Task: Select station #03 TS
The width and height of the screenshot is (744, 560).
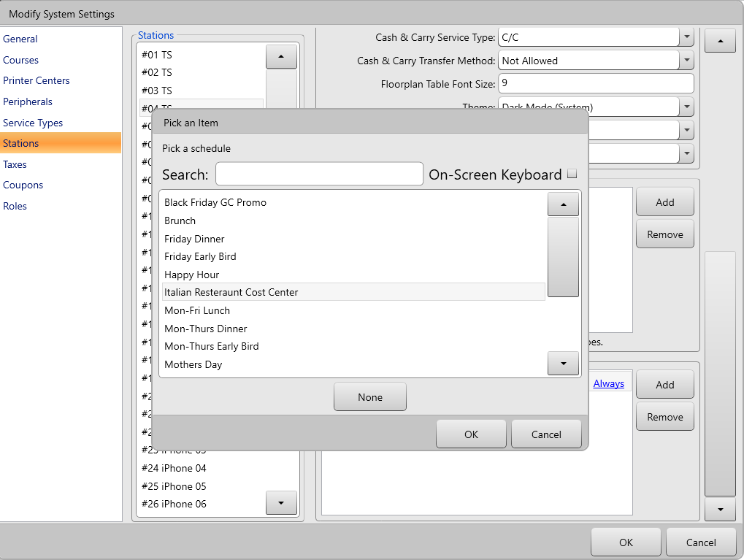Action: click(202, 91)
